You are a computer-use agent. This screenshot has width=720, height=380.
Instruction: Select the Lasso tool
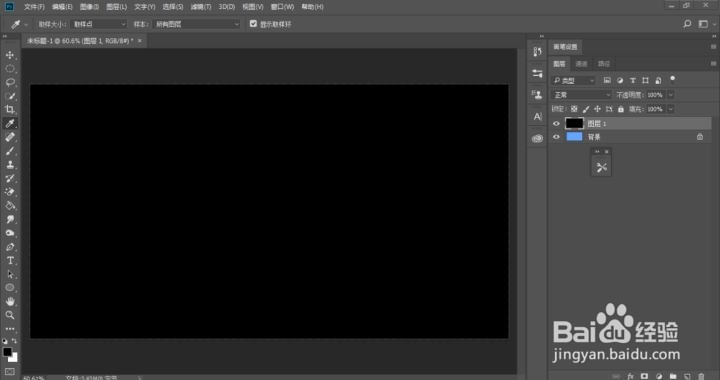point(10,83)
